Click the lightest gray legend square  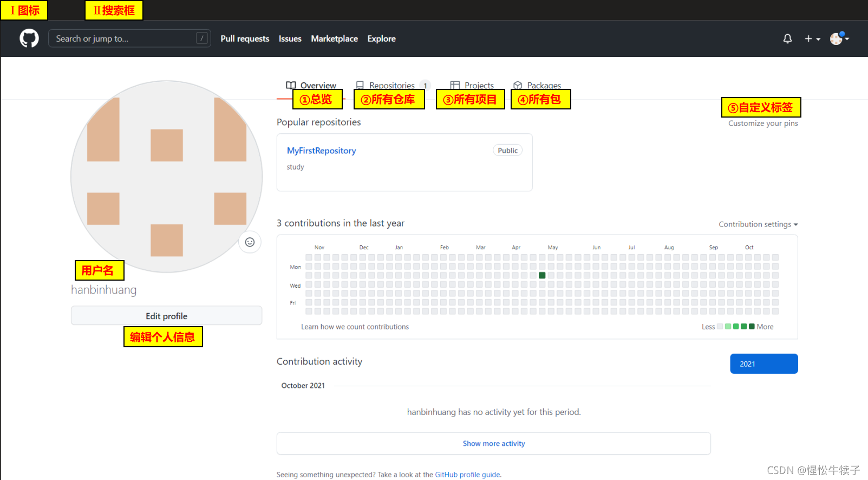pyautogui.click(x=720, y=327)
